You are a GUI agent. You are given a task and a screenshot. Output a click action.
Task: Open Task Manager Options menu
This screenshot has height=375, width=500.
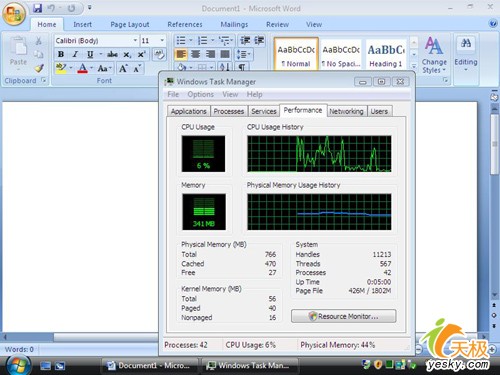point(200,94)
